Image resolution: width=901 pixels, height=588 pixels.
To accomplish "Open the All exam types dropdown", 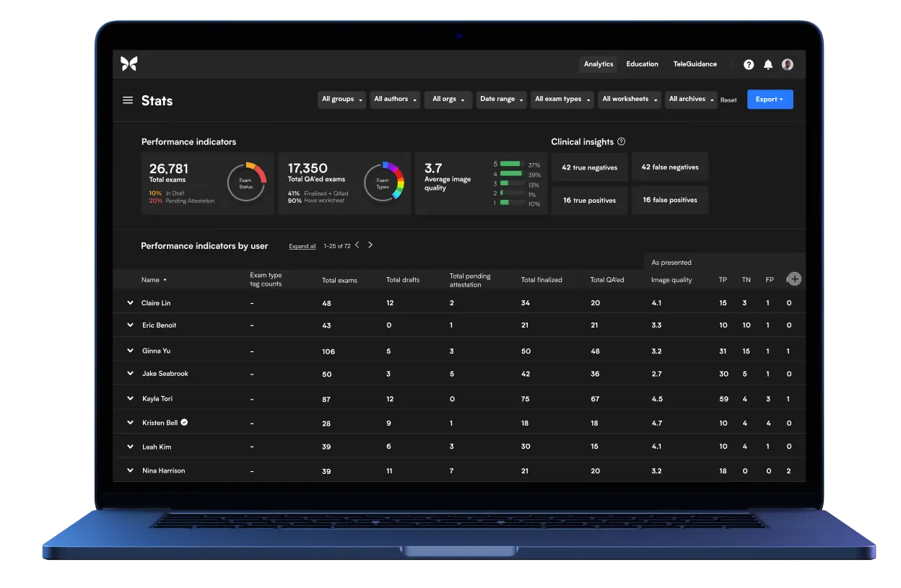I will 562,100.
